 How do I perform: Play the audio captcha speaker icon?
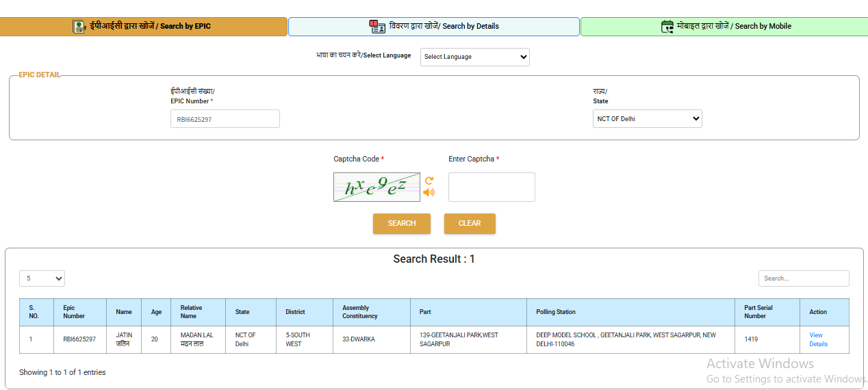click(429, 192)
